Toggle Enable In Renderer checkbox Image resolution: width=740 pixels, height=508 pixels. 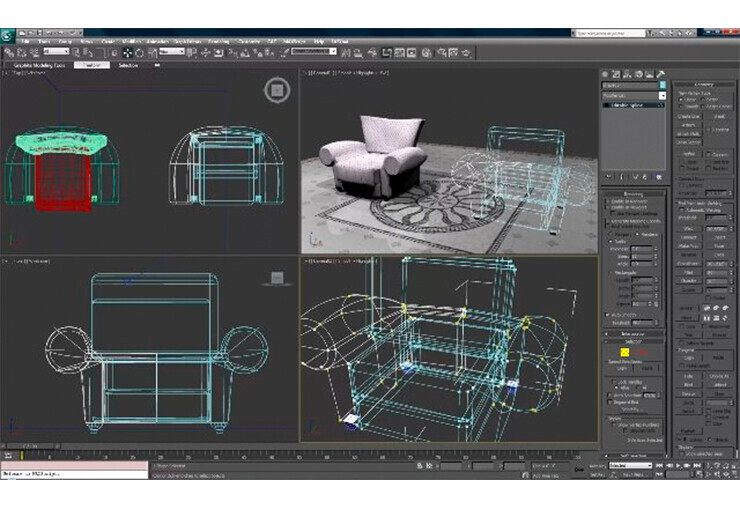(x=606, y=202)
